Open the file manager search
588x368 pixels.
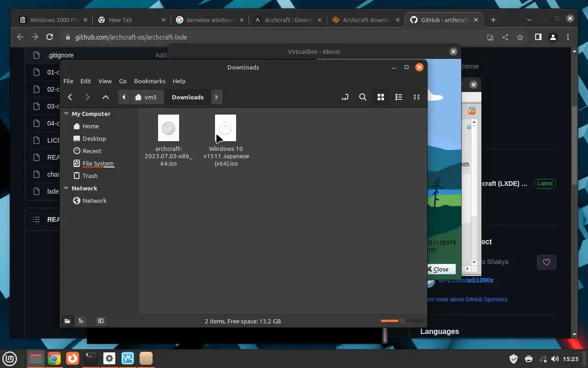(363, 97)
